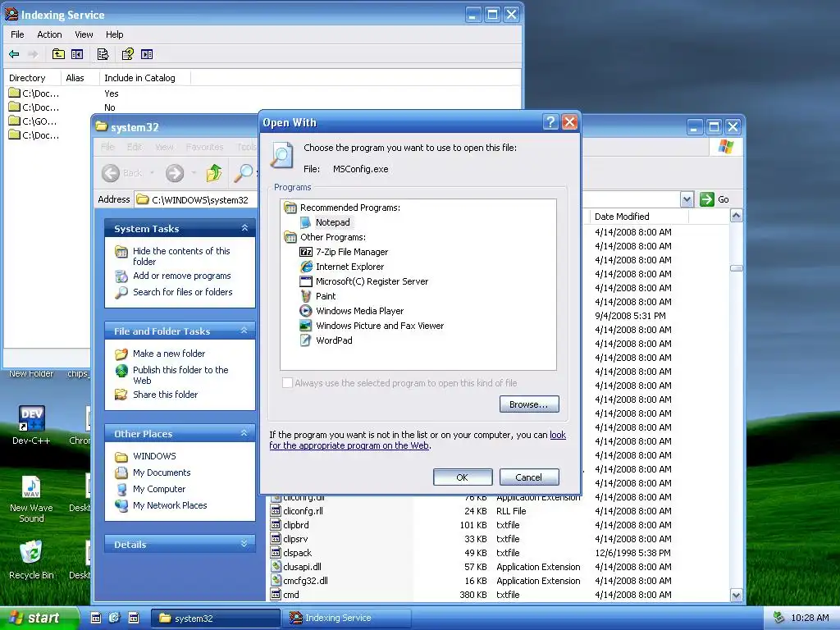840x630 pixels.
Task: Collapse the Other Places panel
Action: (244, 433)
